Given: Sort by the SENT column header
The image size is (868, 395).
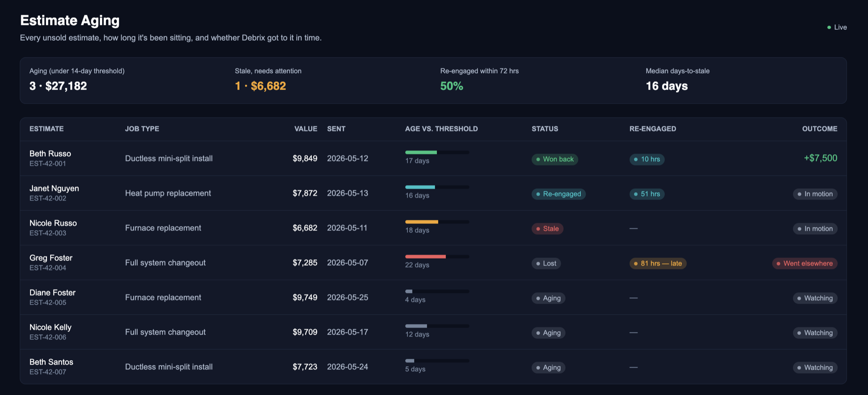Looking at the screenshot, I should coord(336,129).
